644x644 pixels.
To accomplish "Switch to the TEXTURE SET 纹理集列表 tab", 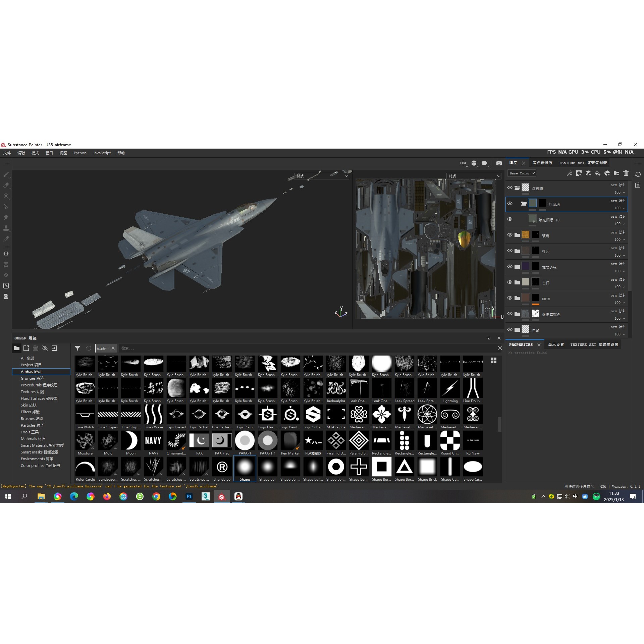I will click(583, 163).
